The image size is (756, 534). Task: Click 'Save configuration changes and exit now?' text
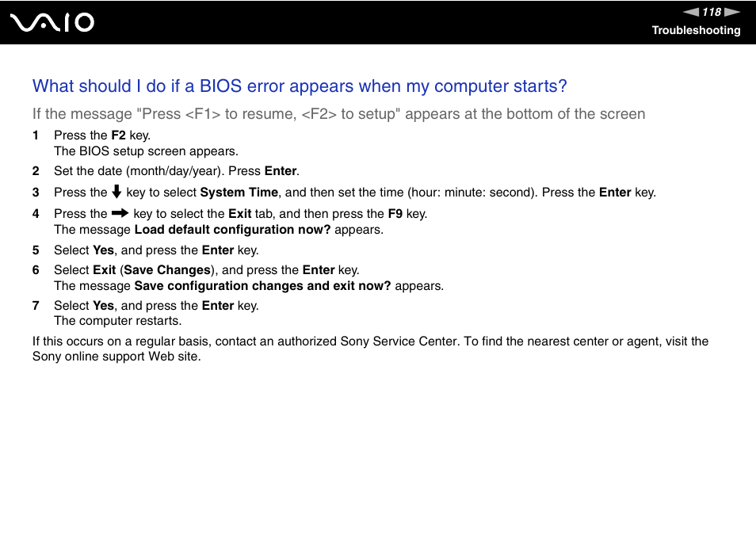(x=262, y=286)
